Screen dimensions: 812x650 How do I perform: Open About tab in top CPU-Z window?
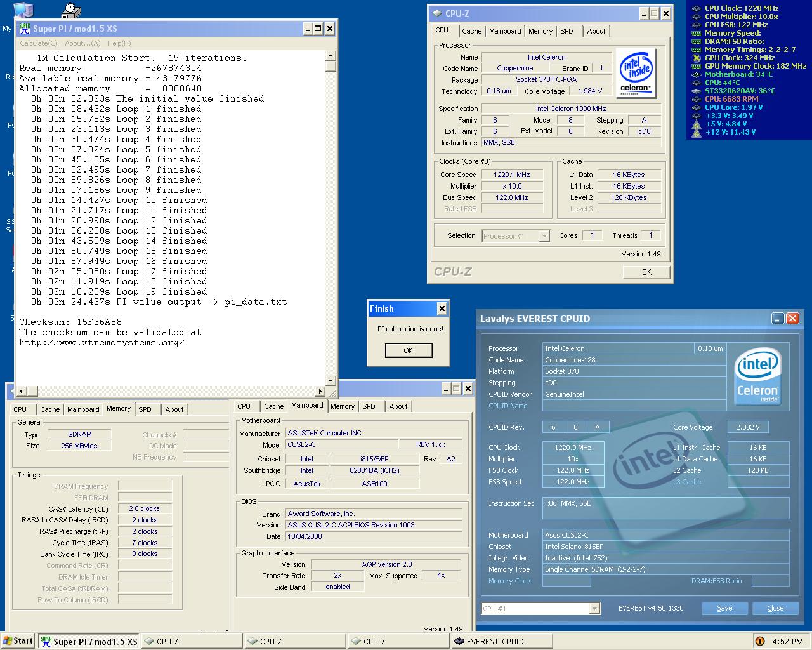click(x=596, y=31)
